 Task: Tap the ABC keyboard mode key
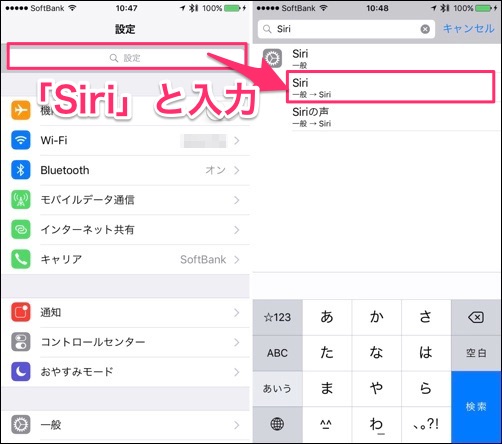[277, 353]
